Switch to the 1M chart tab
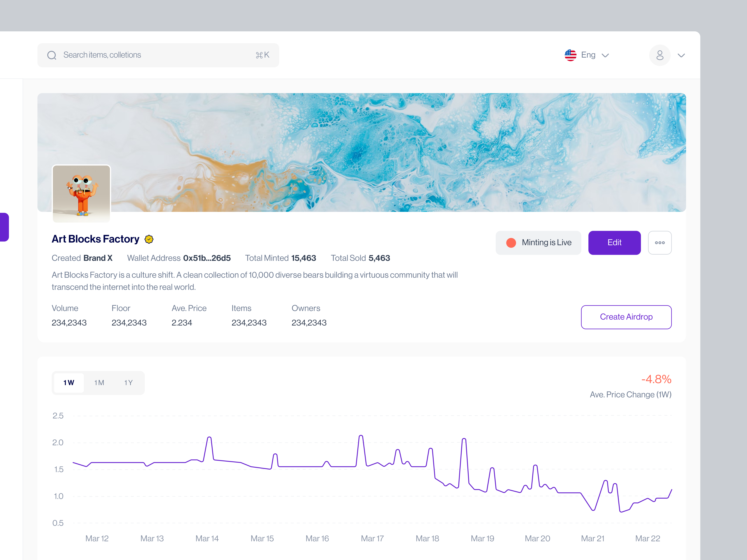Screen dimensions: 747x560 click(99, 383)
